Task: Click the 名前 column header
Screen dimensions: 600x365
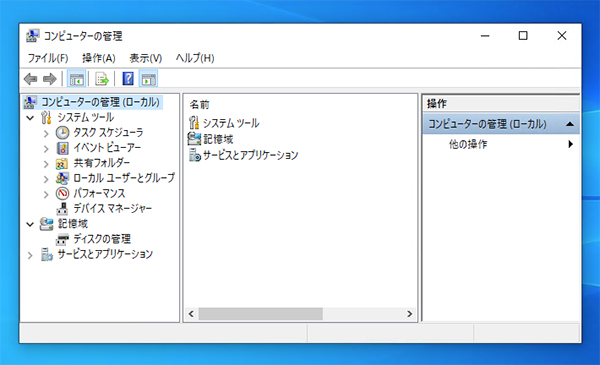Action: click(199, 104)
